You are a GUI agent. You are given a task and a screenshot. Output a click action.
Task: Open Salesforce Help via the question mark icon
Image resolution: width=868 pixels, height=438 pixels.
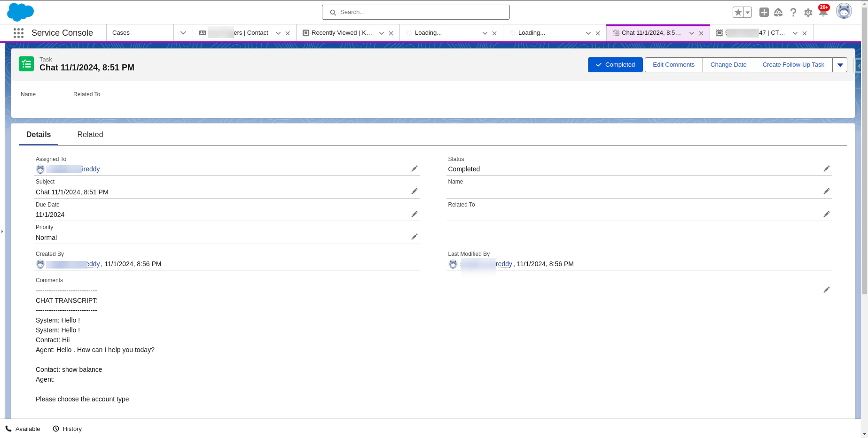(x=793, y=12)
